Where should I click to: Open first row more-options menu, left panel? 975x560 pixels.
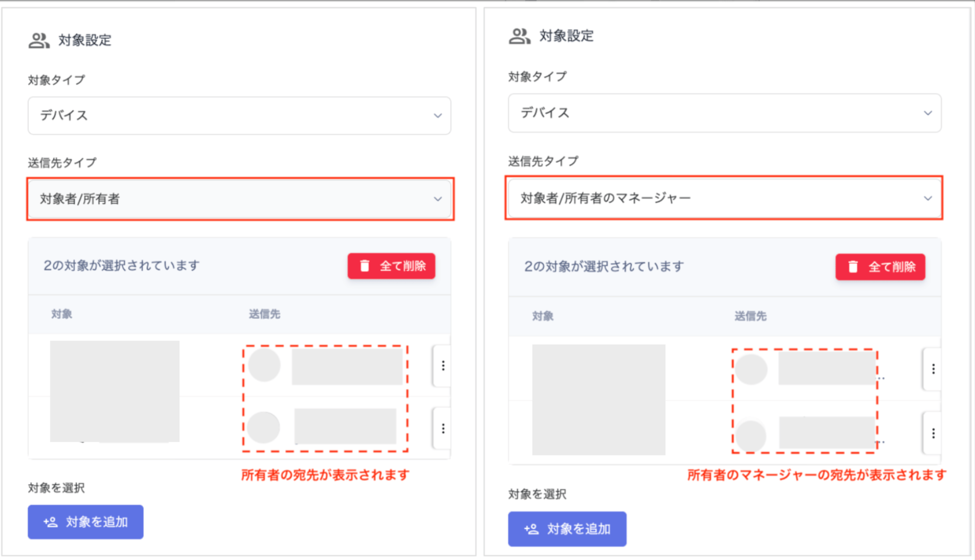pos(443,366)
